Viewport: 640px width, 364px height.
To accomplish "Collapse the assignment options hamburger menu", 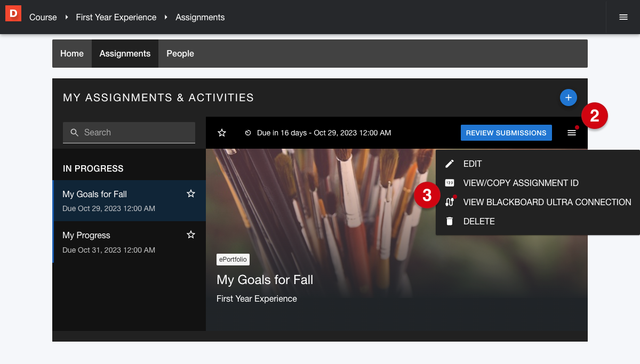I will click(x=572, y=133).
